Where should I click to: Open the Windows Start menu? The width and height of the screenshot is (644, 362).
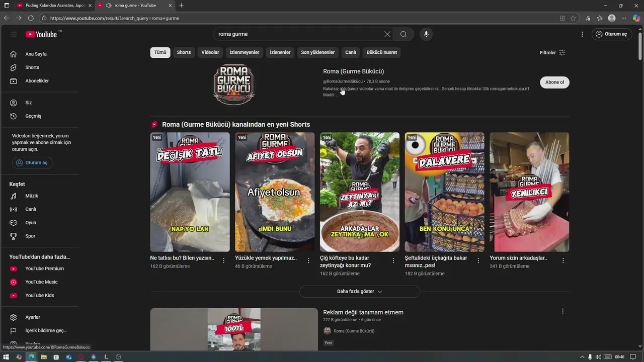pos(6,357)
